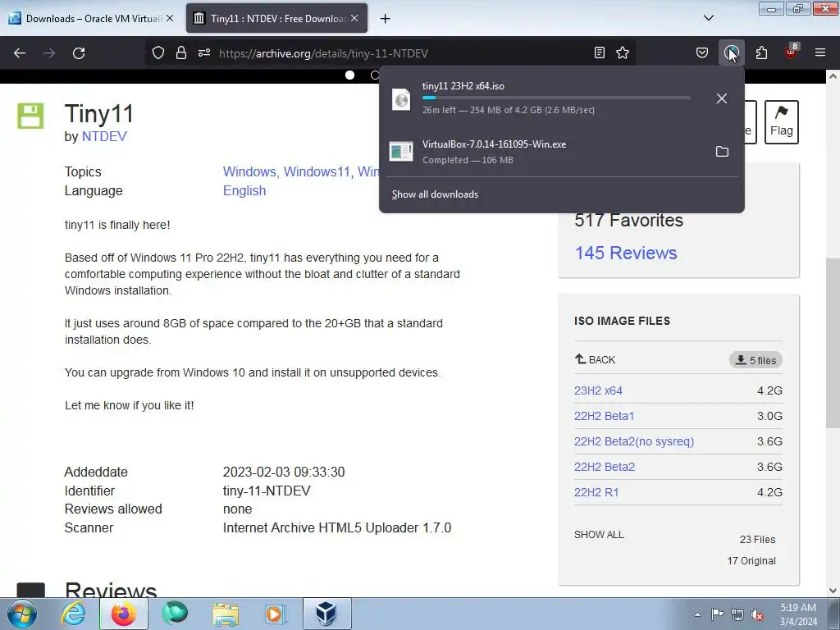This screenshot has width=840, height=630.
Task: Open the Action Center flag tray icon
Action: [717, 614]
